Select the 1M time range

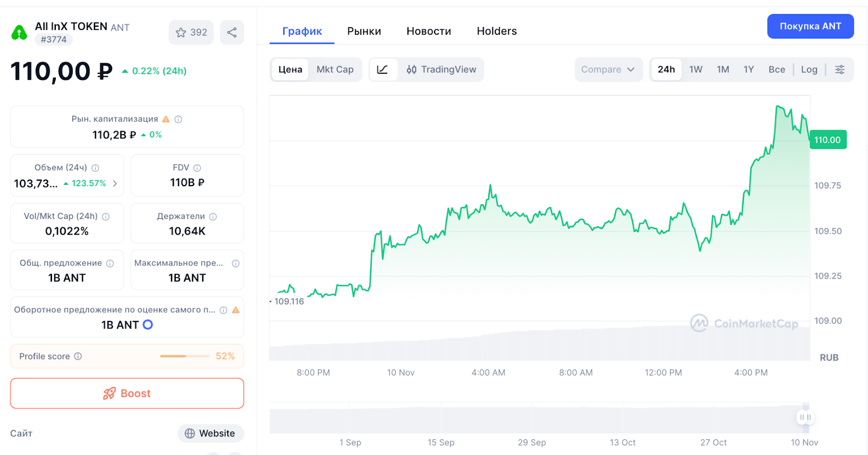tap(723, 69)
